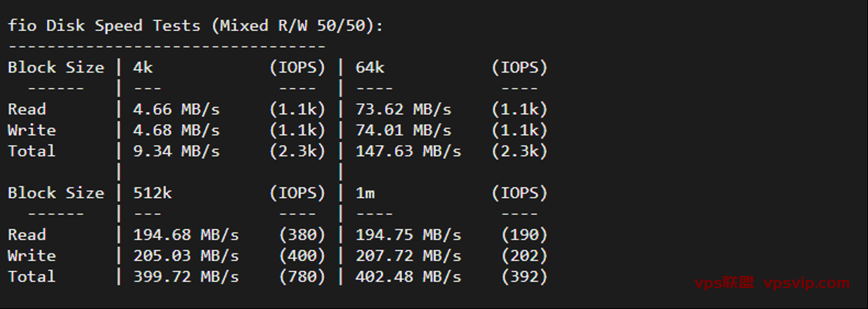Select the 512k read value 194.68 MB/s
Image resolution: width=868 pixels, height=309 pixels.
186,234
